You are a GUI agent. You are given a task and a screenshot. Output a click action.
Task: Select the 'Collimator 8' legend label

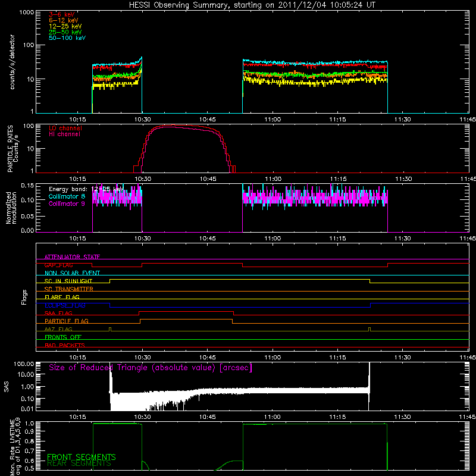coord(67,196)
